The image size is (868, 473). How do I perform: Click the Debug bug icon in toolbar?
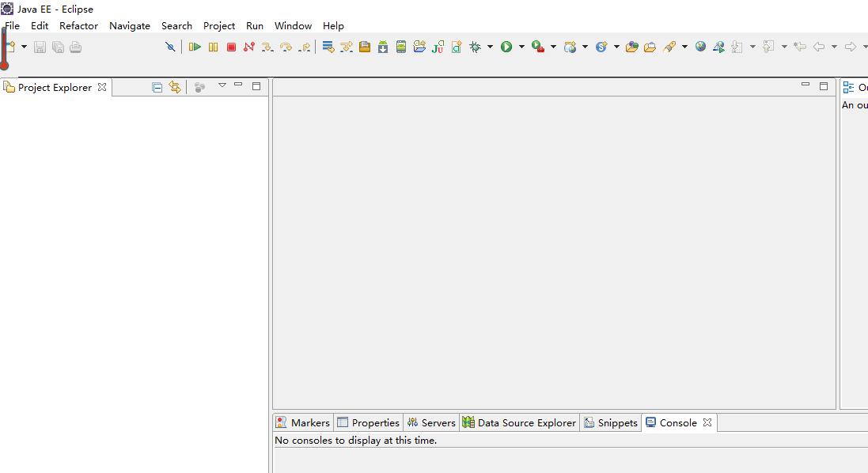(475, 47)
